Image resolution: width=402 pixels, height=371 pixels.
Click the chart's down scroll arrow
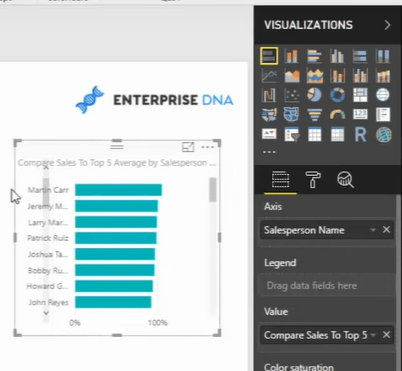[x=46, y=313]
